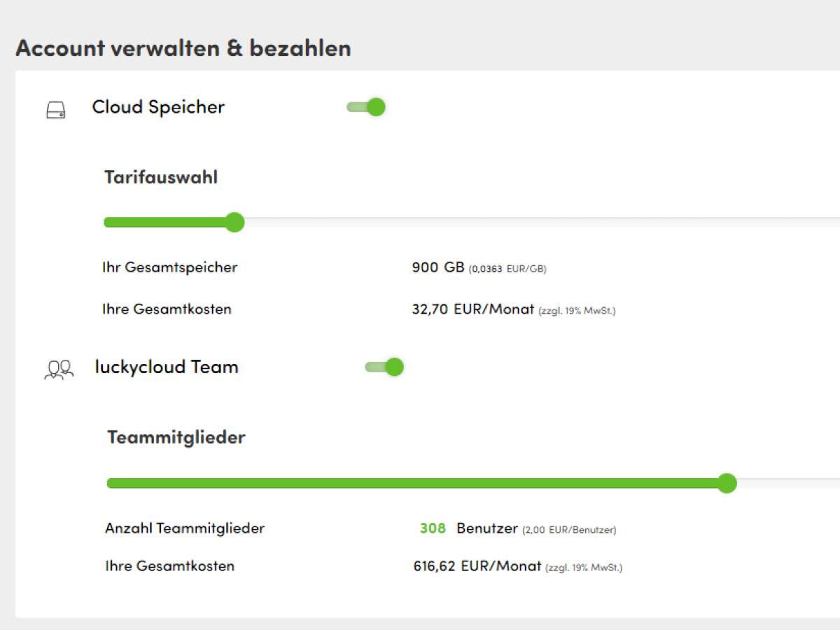Click the Tarifauswahl slider handle
This screenshot has width=840, height=630.
pyautogui.click(x=234, y=223)
